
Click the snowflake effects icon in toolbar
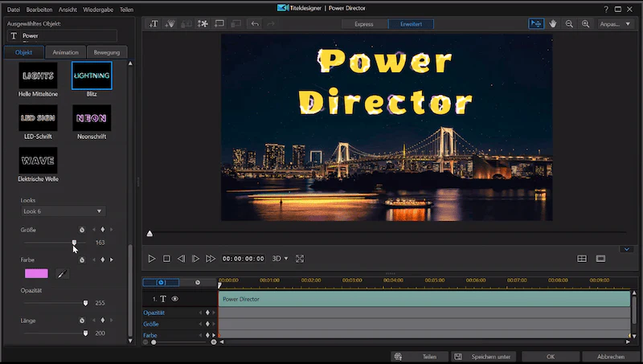[203, 24]
